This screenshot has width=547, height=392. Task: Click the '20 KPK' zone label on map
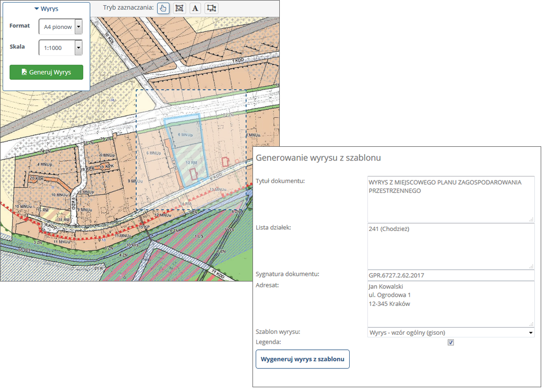[37, 178]
